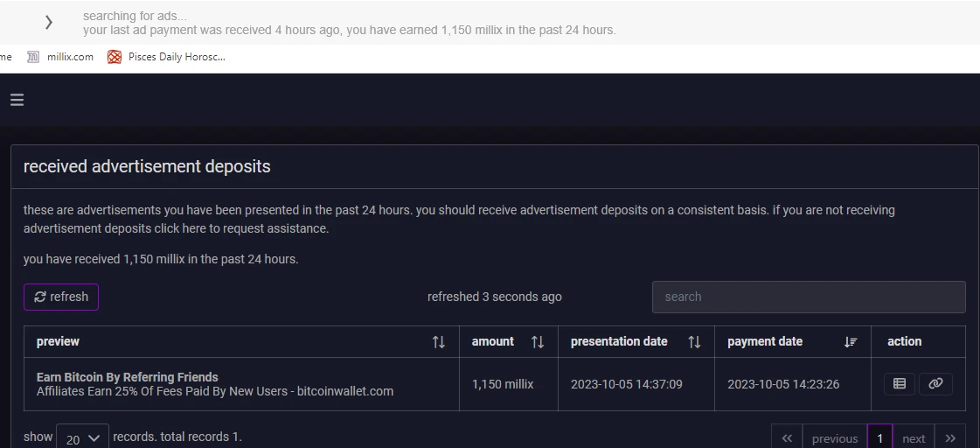This screenshot has height=448, width=980.
Task: Jump to last page of records
Action: point(950,438)
